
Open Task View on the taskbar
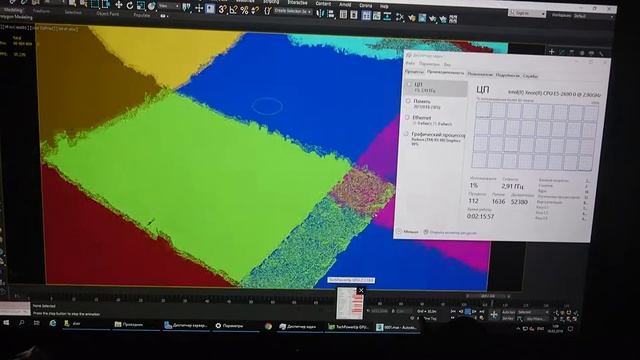[x=36, y=323]
